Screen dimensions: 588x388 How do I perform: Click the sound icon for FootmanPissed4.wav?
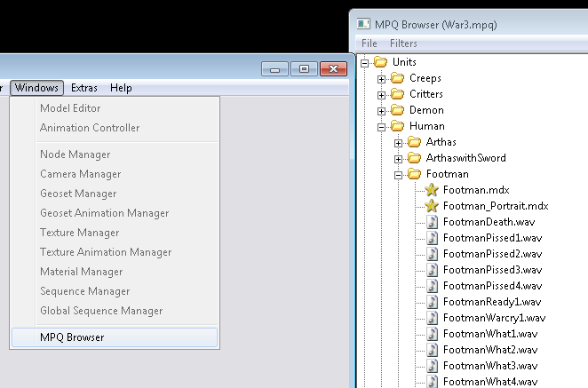[433, 286]
